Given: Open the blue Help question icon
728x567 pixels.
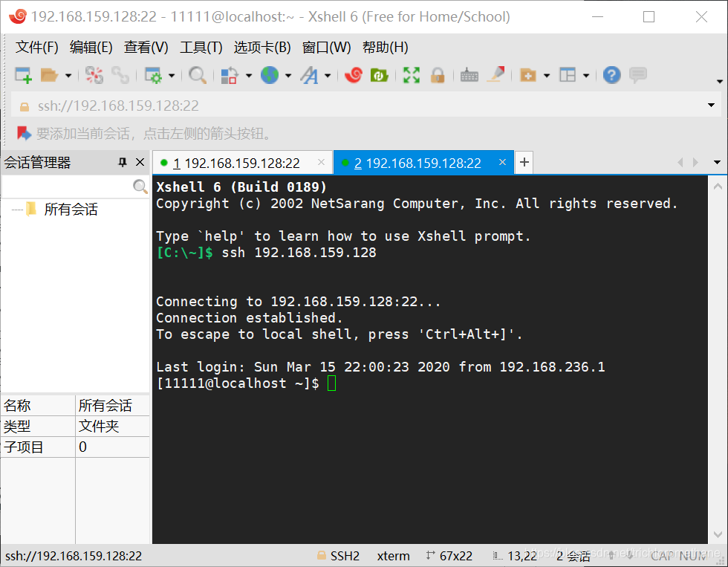Looking at the screenshot, I should [612, 75].
